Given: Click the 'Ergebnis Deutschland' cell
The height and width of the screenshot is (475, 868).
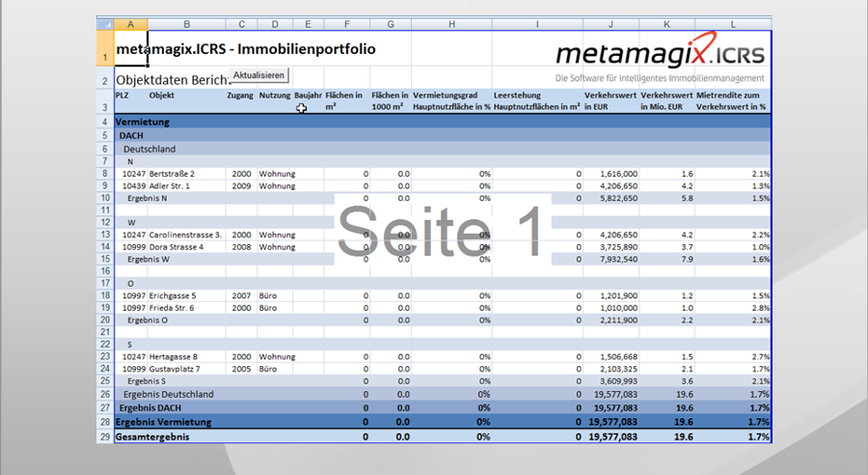Looking at the screenshot, I should [x=168, y=395].
